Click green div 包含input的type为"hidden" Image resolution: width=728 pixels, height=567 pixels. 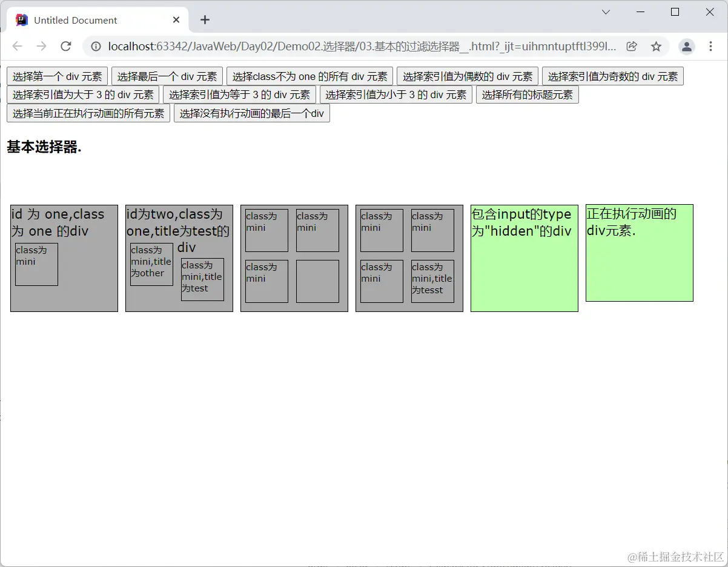pos(524,258)
